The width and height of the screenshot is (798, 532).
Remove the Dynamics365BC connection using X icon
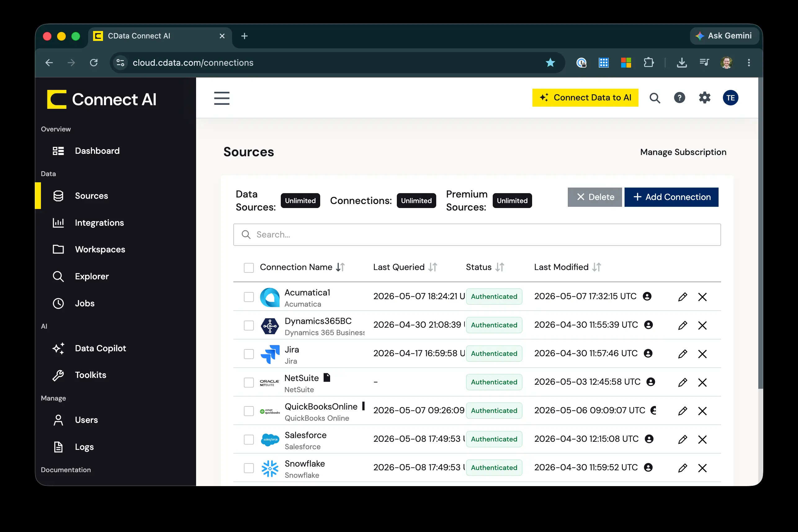coord(702,326)
